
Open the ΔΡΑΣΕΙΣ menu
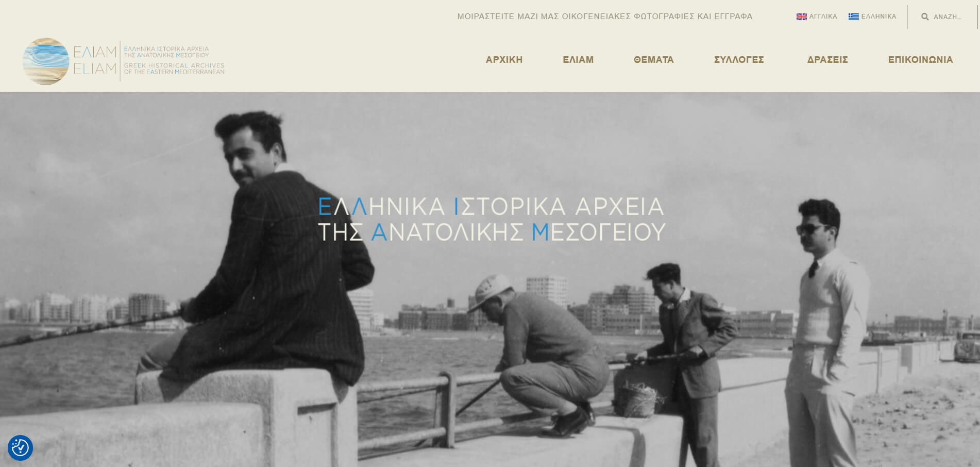click(827, 60)
